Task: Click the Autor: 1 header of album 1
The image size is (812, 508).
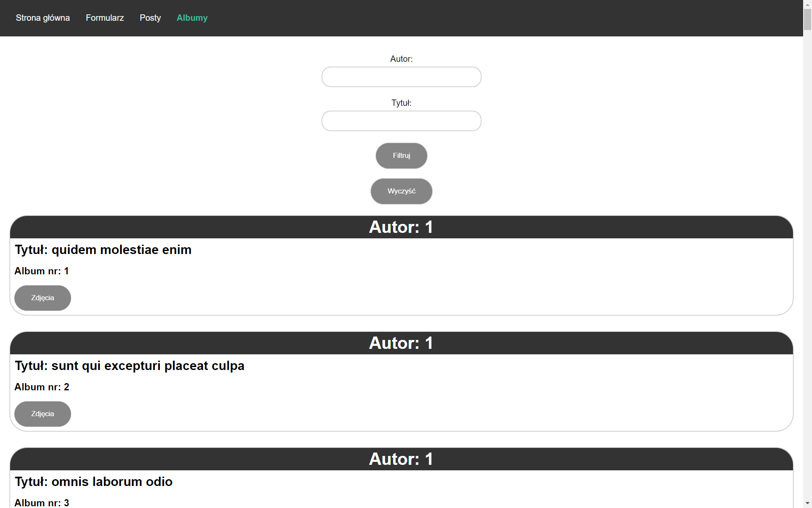Action: pos(401,227)
